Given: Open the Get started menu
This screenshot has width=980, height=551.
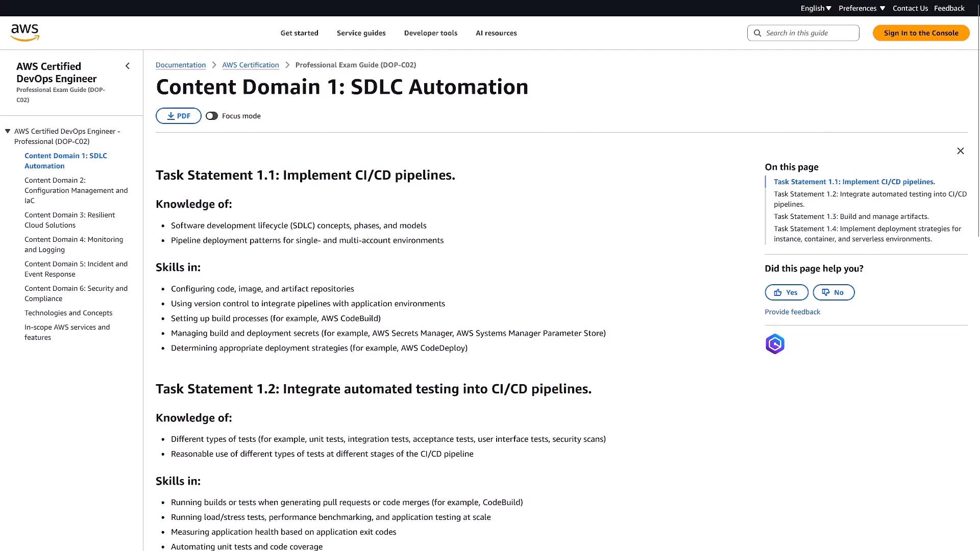Looking at the screenshot, I should click(x=299, y=33).
